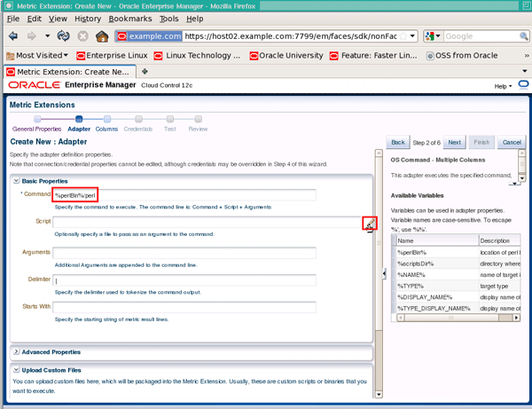The width and height of the screenshot is (532, 409).
Task: Open the Tools menu
Action: pos(169,19)
